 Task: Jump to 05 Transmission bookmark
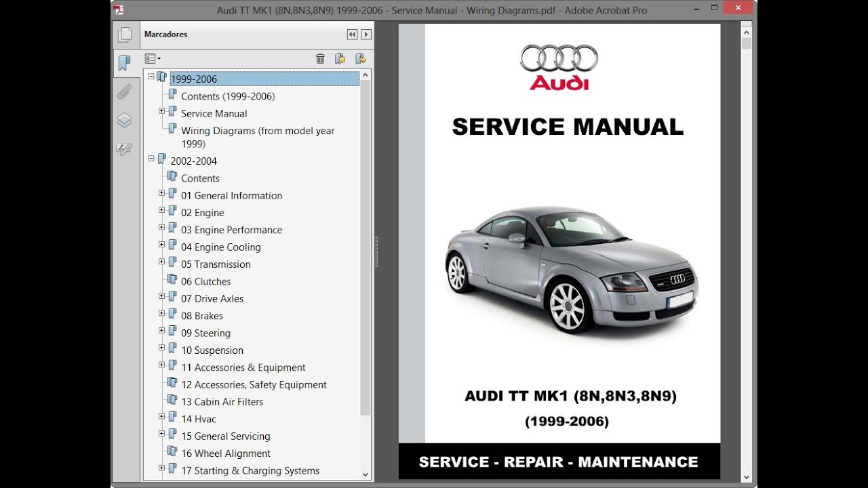click(x=216, y=264)
